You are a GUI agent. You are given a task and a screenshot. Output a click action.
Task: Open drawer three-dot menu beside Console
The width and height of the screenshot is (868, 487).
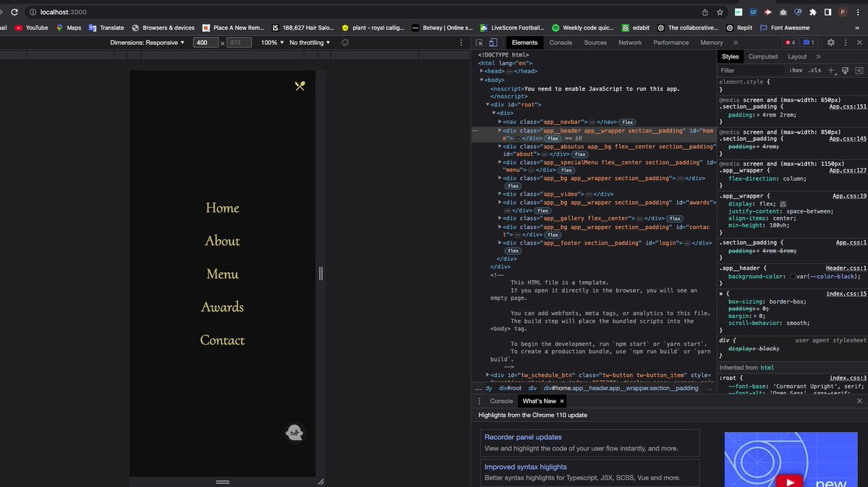coord(478,401)
